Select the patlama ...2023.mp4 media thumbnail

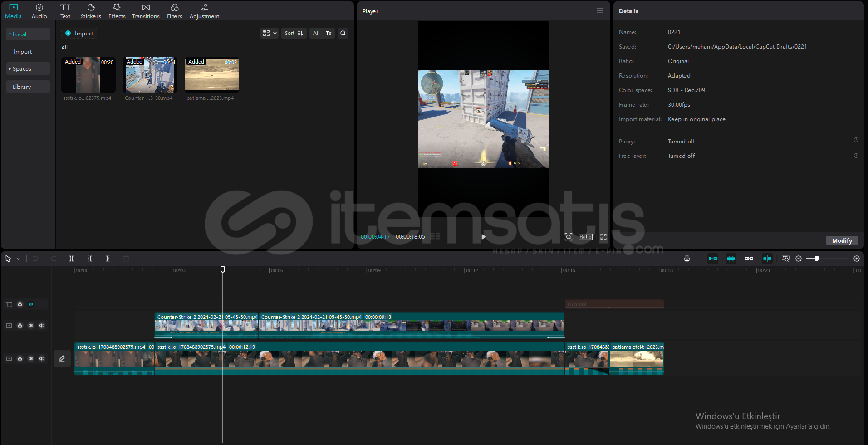tap(211, 75)
